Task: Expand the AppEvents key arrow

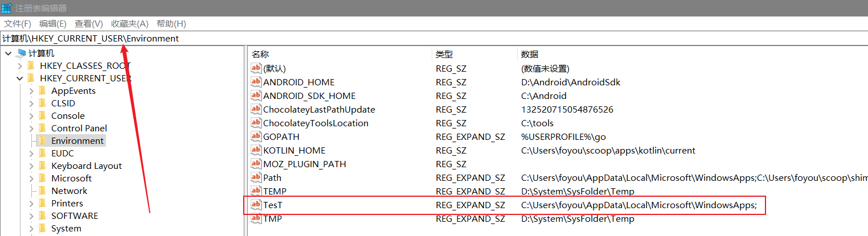Action: (31, 90)
